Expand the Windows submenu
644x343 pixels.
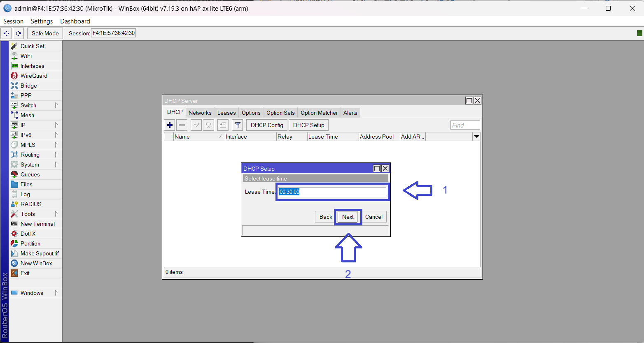56,293
